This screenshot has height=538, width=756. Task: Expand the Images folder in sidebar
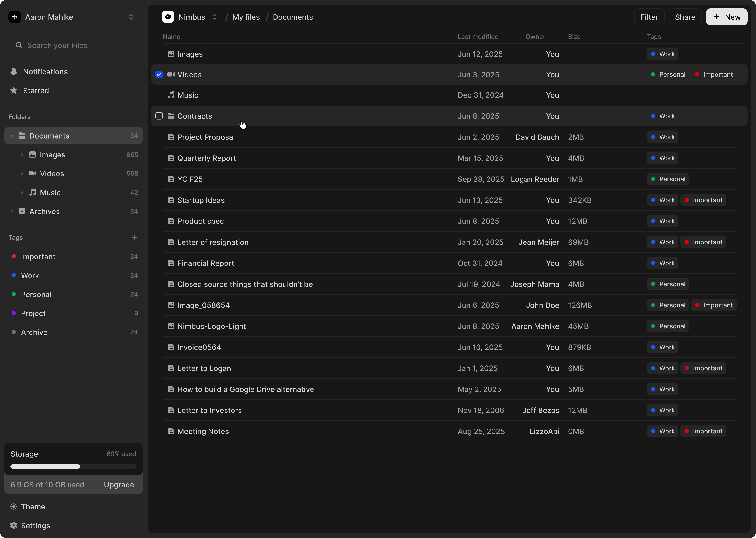[22, 155]
